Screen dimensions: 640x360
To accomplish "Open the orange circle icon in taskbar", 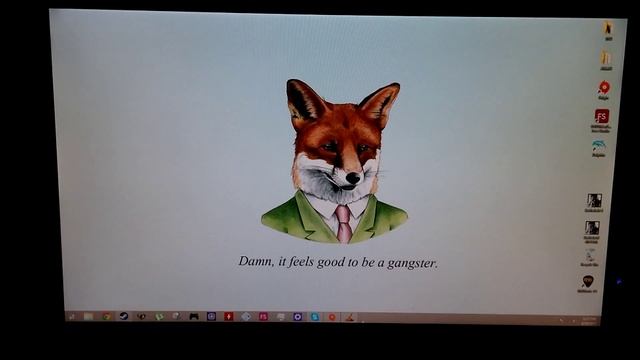I will point(332,317).
